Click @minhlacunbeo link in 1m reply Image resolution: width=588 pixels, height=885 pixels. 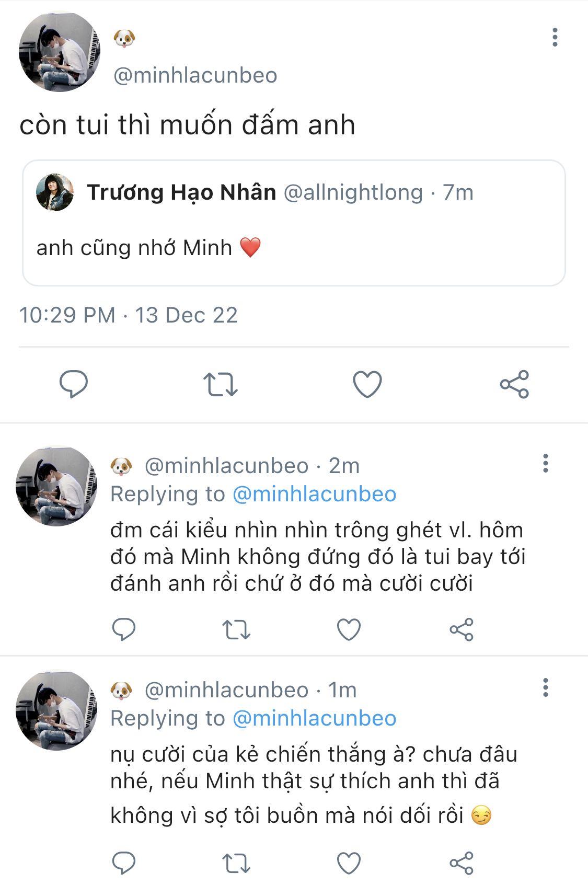point(314,718)
